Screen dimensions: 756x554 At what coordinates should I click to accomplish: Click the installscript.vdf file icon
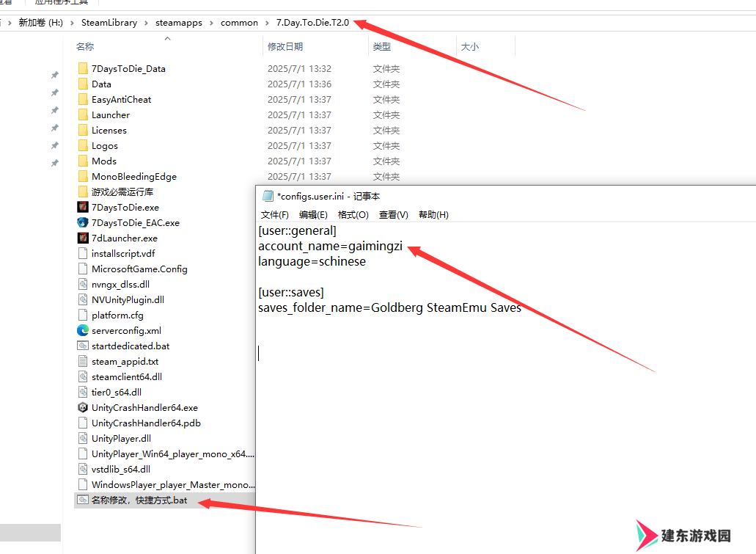pyautogui.click(x=83, y=253)
